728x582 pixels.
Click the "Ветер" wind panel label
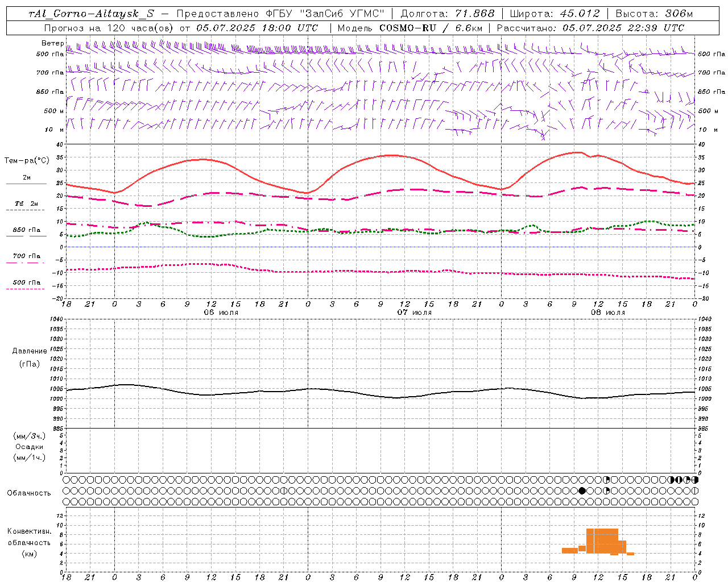pos(53,43)
